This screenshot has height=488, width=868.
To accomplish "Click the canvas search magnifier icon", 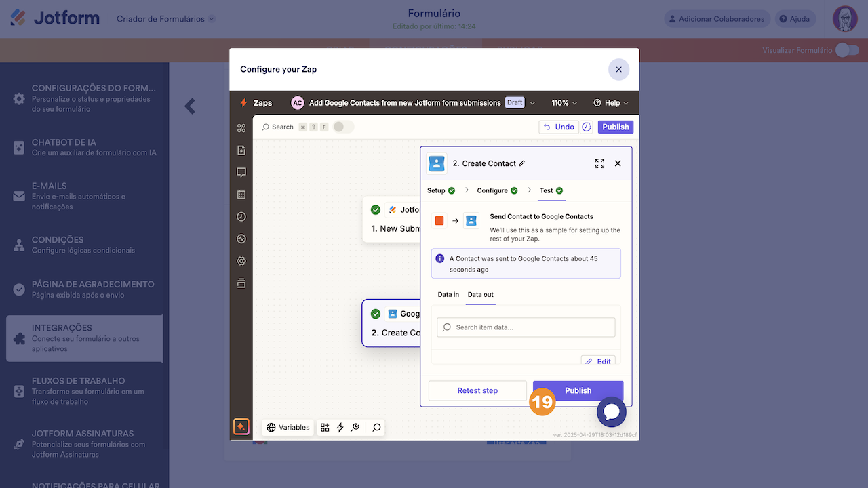I will point(376,428).
